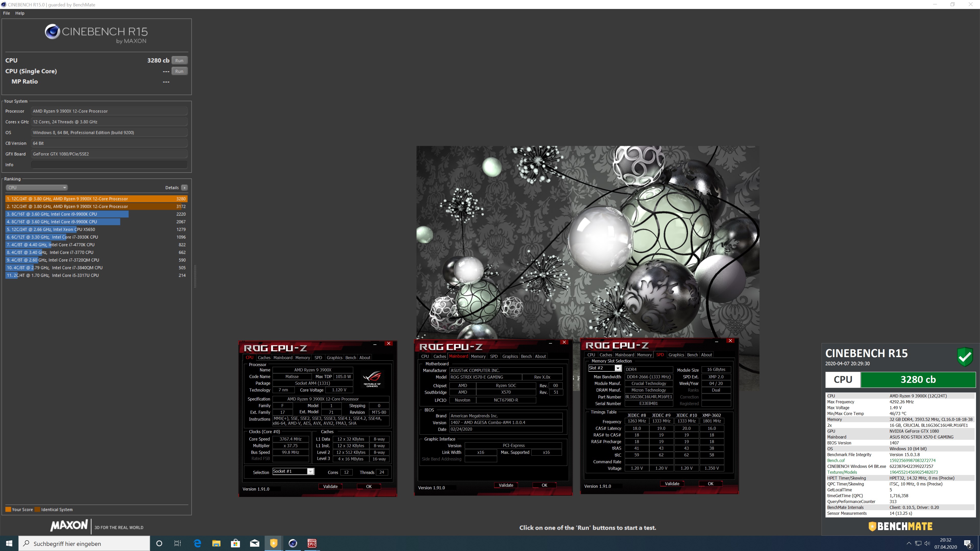The height and width of the screenshot is (551, 980).
Task: Open Task View in taskbar
Action: pyautogui.click(x=178, y=543)
